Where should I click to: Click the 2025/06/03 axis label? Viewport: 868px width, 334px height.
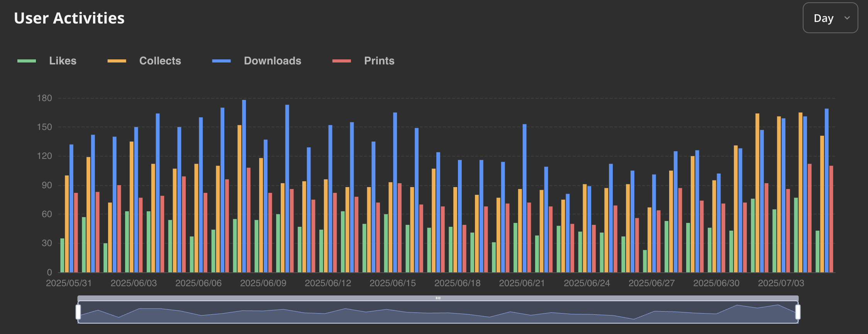click(134, 283)
